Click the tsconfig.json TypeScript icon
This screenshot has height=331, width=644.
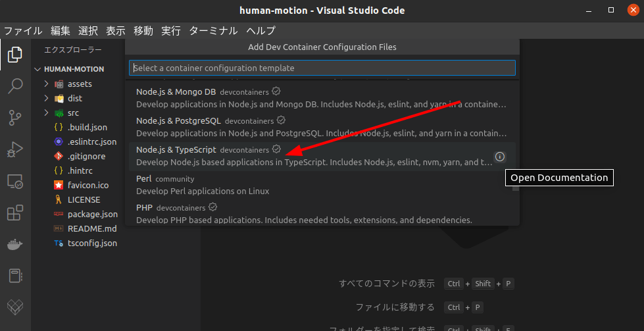click(59, 243)
